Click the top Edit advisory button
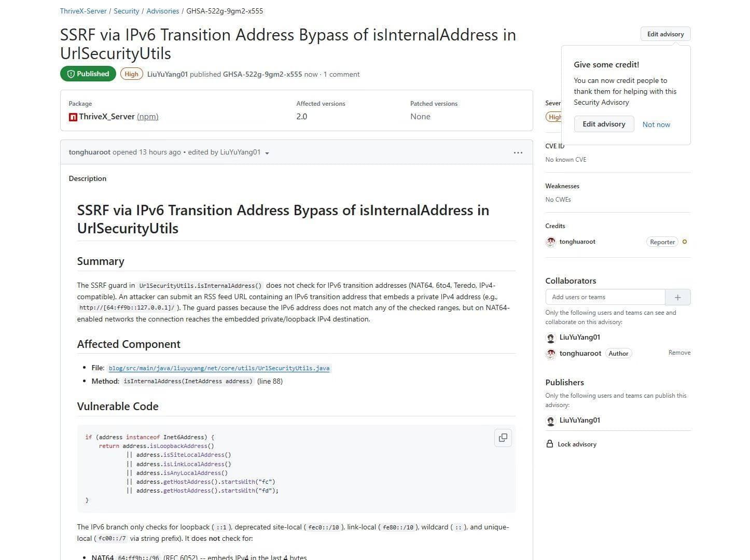The width and height of the screenshot is (750, 560). 665,34
